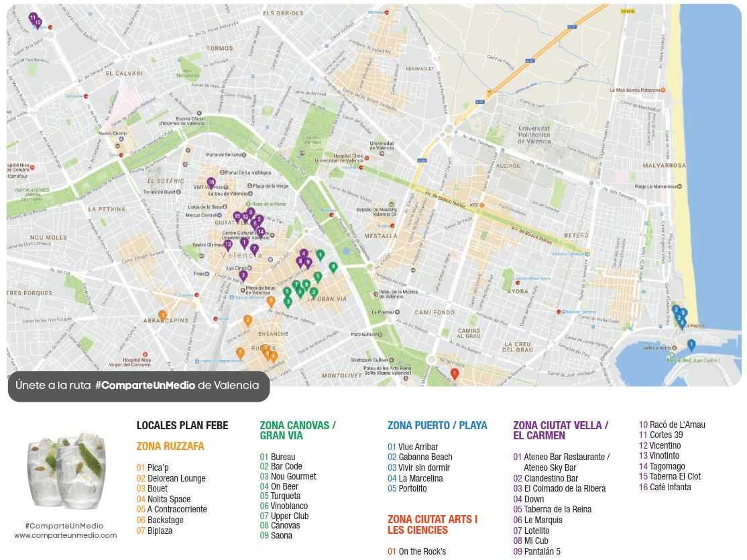747x560 pixels.
Task: Click the Zona Canovas / Gran Via heading
Action: point(298,430)
